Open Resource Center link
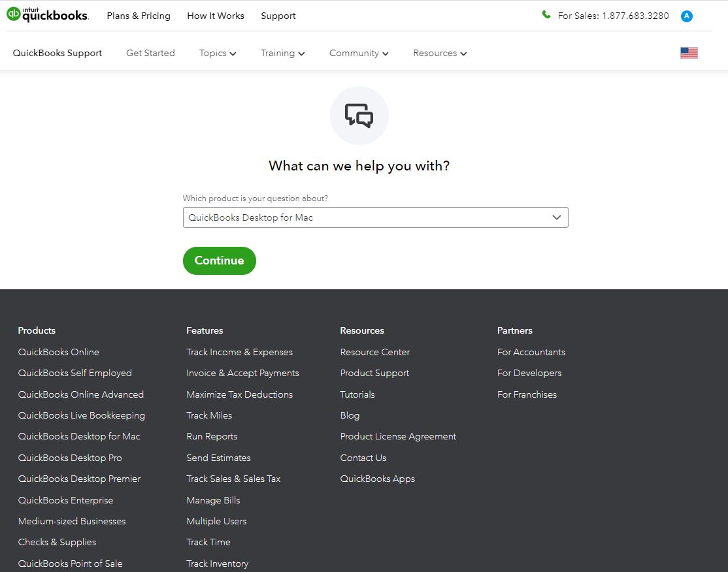The image size is (728, 572). (374, 352)
